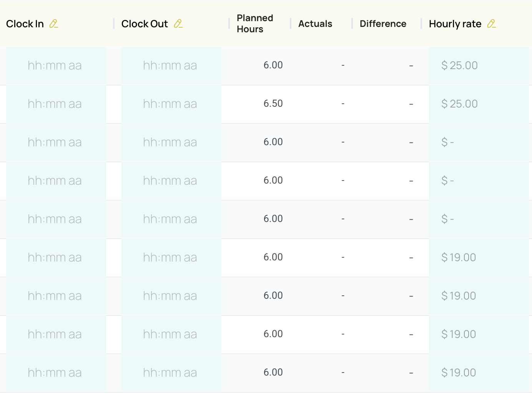Edit the first row's $ 25.00 hourly rate
The width and height of the screenshot is (532, 394).
(x=479, y=66)
